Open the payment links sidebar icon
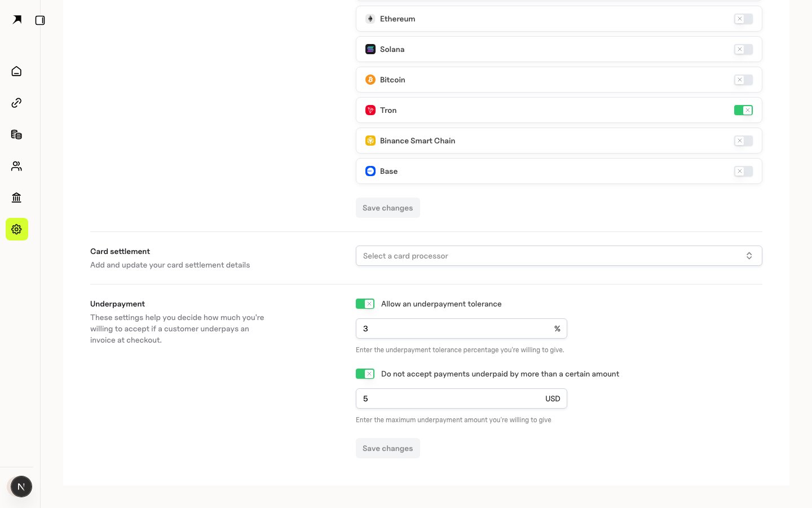The image size is (812, 508). click(x=16, y=103)
